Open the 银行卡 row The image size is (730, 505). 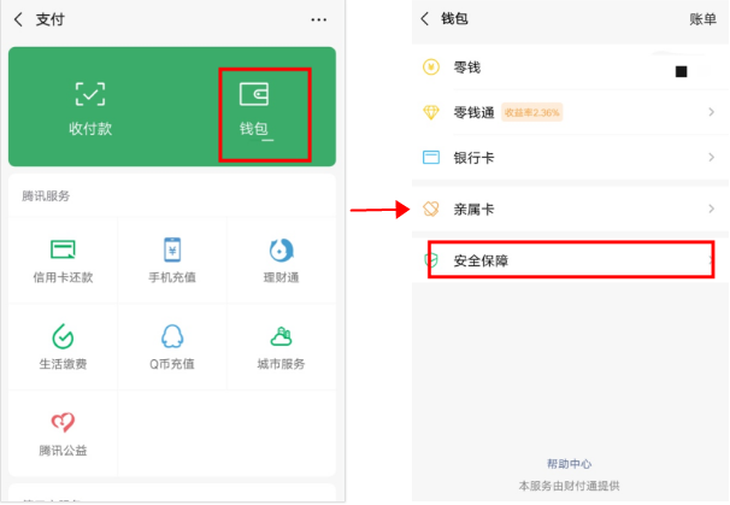pyautogui.click(x=570, y=157)
